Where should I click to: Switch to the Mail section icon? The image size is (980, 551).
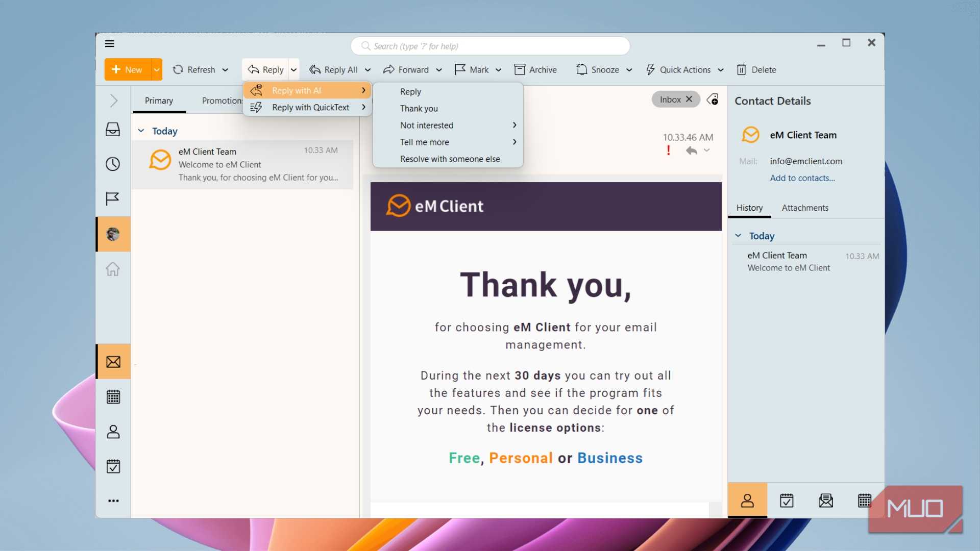coord(113,362)
